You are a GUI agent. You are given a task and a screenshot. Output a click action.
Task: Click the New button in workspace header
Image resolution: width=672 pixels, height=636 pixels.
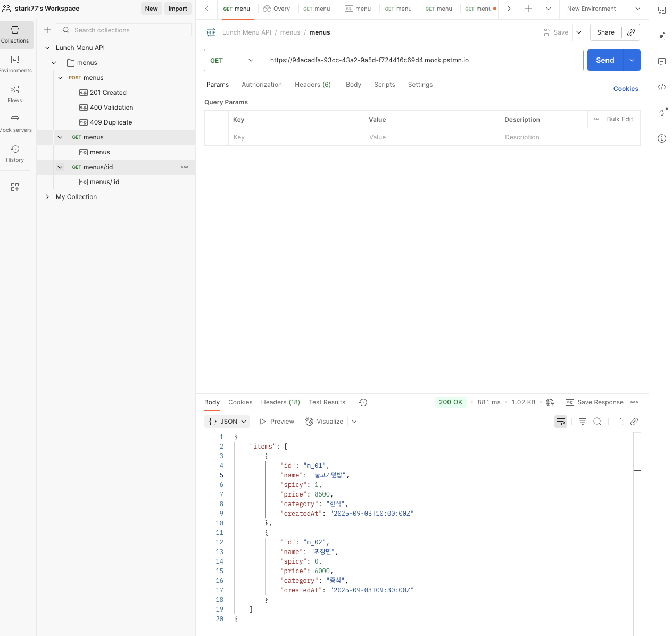click(152, 9)
